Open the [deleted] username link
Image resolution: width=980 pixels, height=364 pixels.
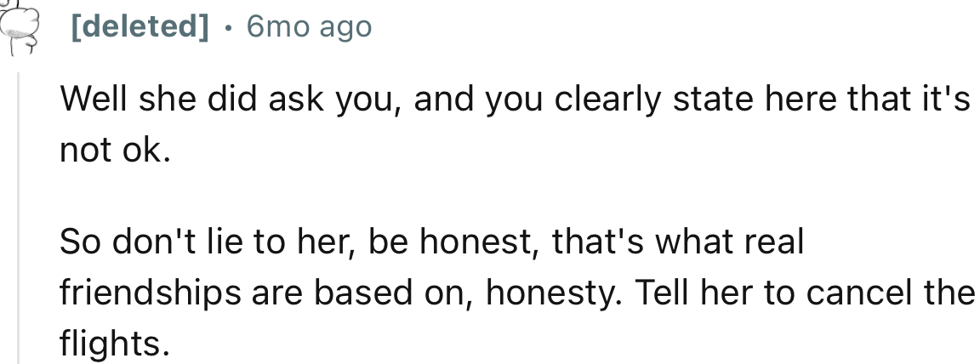(x=140, y=27)
